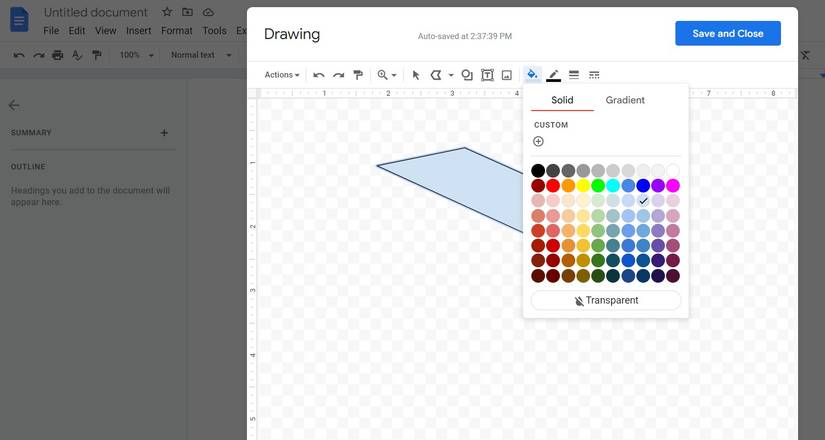Switch to the Gradient tab
Viewport: 825px width, 440px height.
[625, 100]
